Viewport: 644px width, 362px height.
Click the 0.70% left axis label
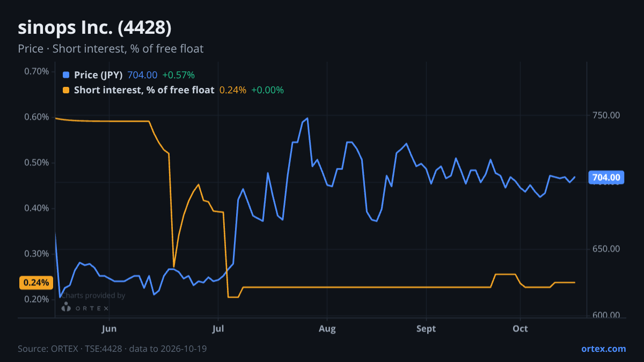(36, 71)
